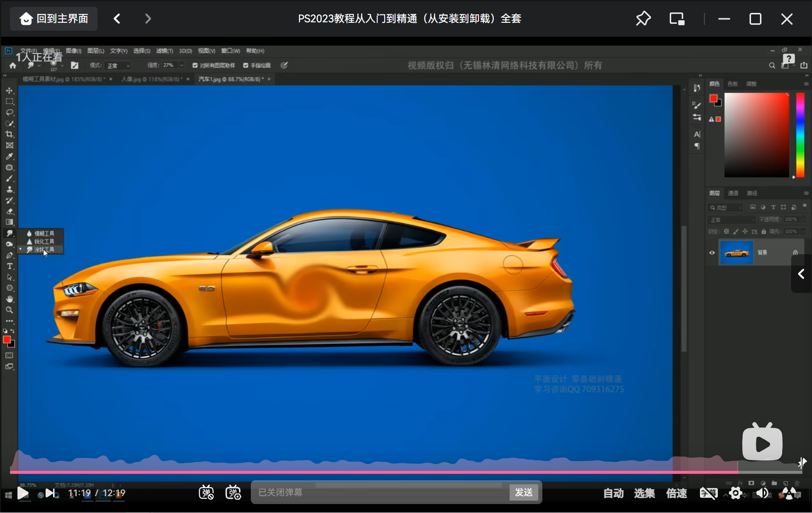Toggle danmaku display off icon
812x513 pixels.
(x=206, y=493)
